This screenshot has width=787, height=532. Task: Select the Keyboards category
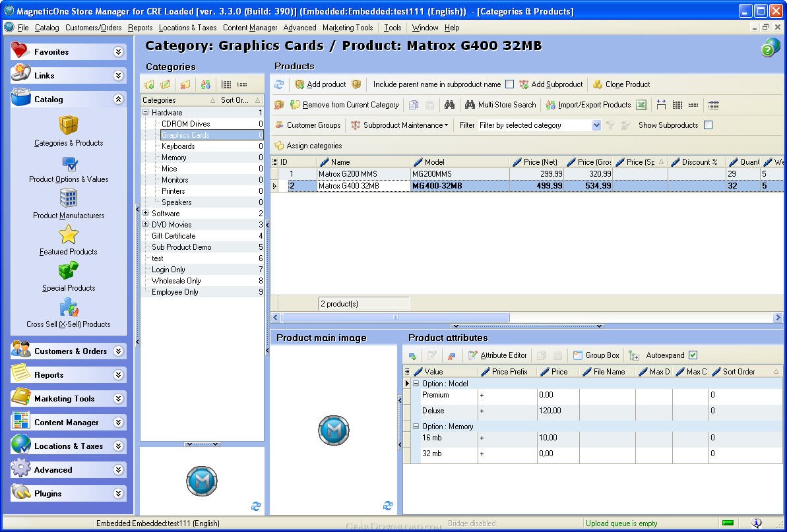[178, 146]
